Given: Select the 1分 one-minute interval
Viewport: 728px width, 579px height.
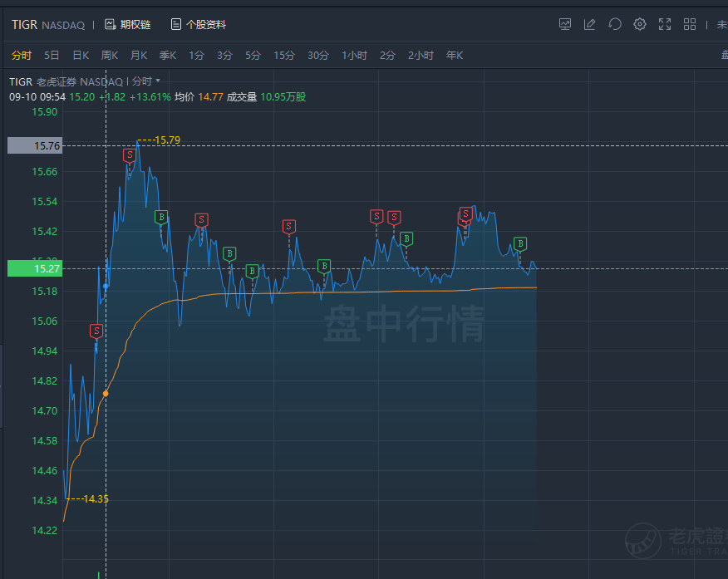Looking at the screenshot, I should pyautogui.click(x=196, y=55).
